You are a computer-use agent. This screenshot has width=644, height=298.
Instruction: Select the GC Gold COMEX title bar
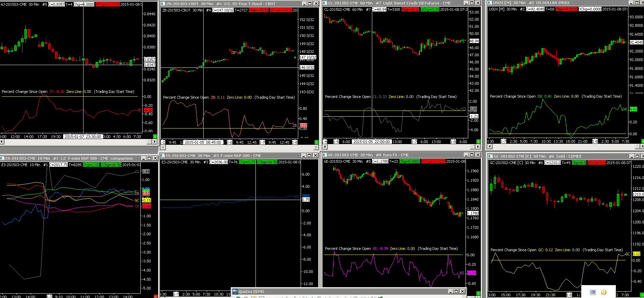pos(565,156)
